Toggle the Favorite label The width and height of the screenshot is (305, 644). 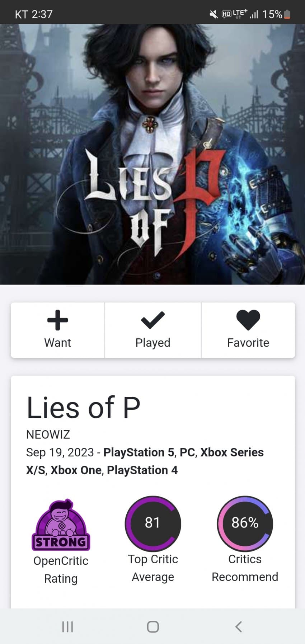coord(248,343)
